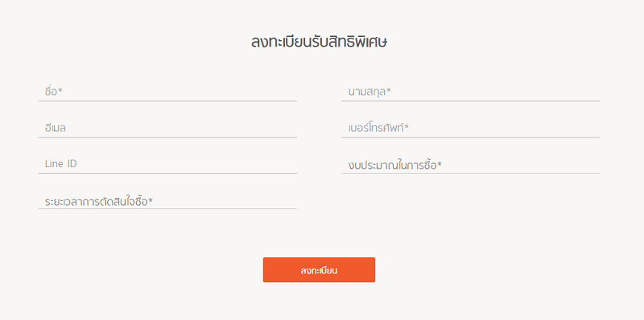Click the word Line in Line ID placeholder

tap(54, 164)
